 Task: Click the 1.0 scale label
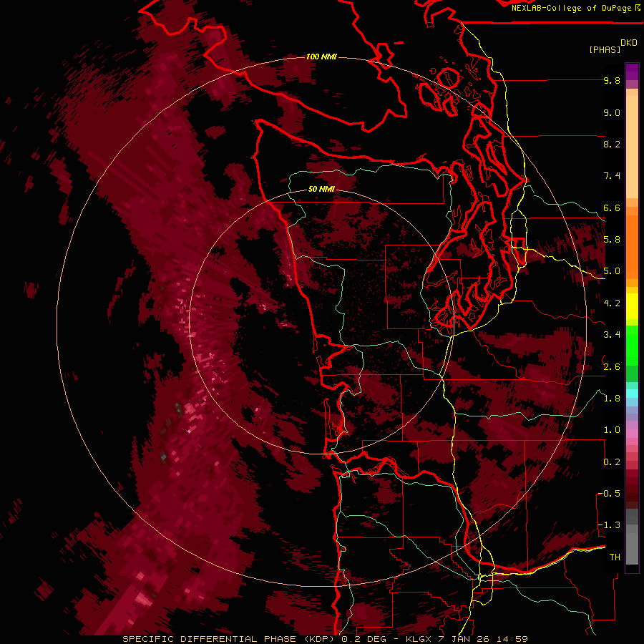(612, 430)
